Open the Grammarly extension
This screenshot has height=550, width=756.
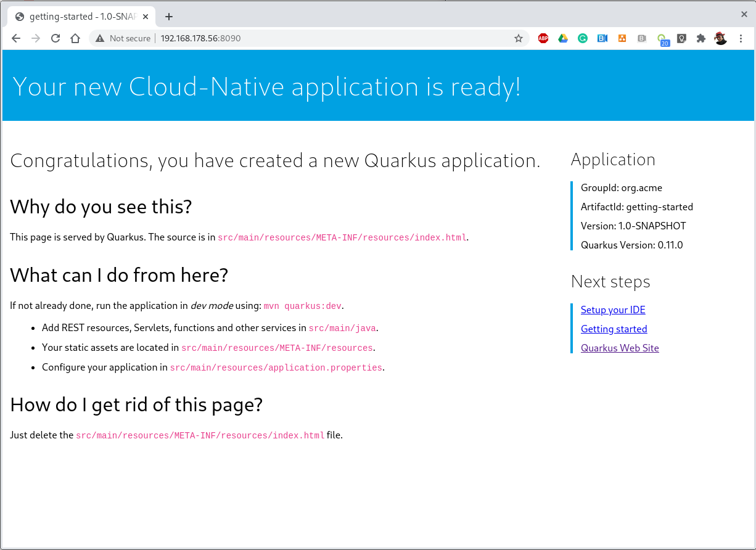click(x=583, y=38)
